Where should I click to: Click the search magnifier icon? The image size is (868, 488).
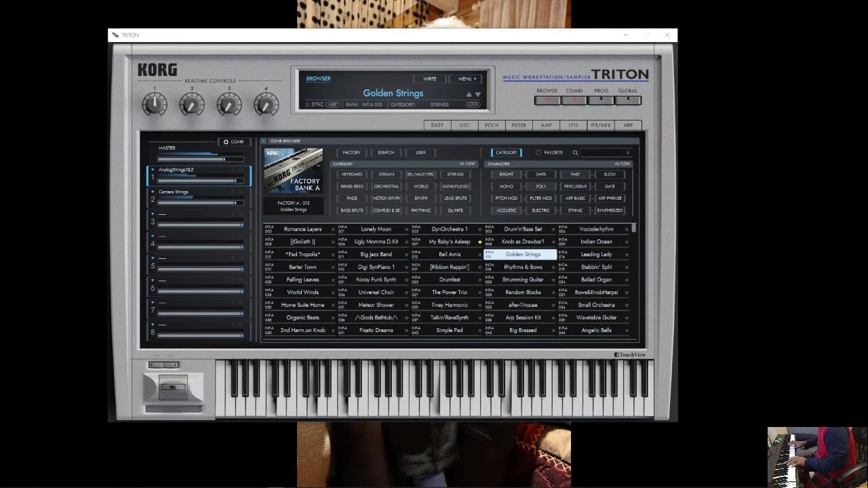pyautogui.click(x=575, y=152)
